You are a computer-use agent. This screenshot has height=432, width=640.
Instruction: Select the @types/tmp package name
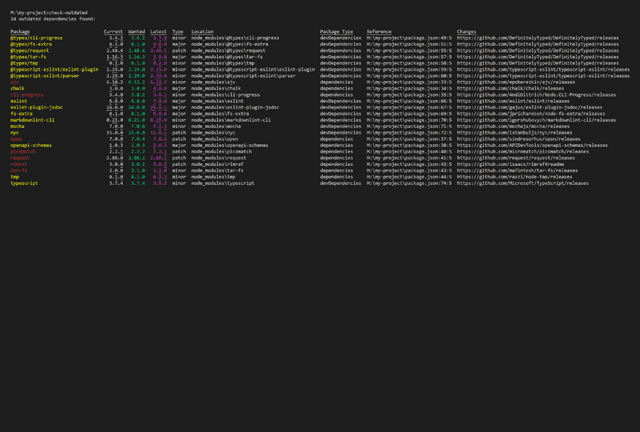pos(24,63)
